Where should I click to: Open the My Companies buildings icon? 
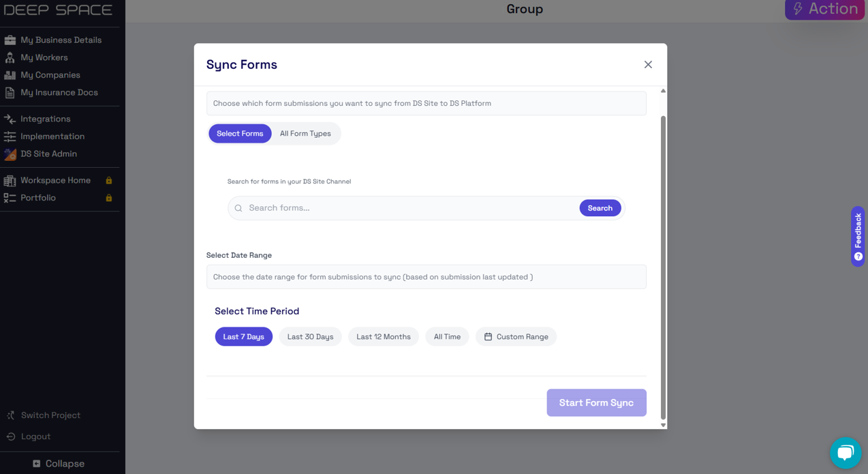tap(10, 75)
